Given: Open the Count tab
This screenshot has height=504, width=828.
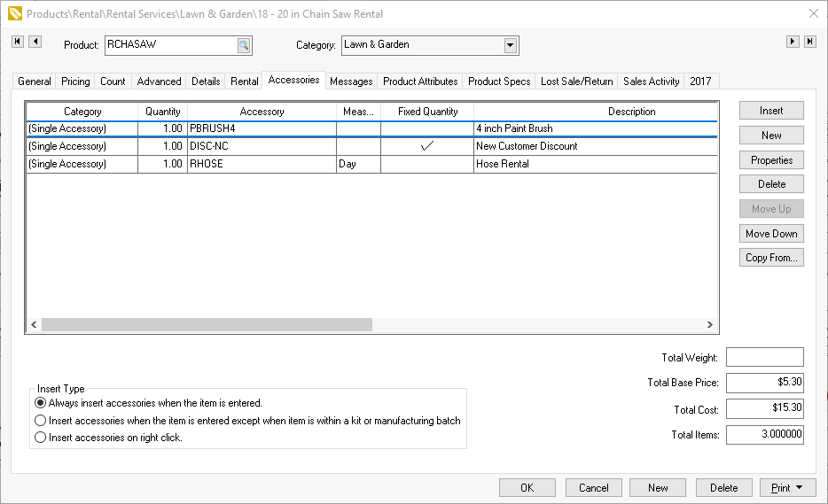Looking at the screenshot, I should pos(113,81).
